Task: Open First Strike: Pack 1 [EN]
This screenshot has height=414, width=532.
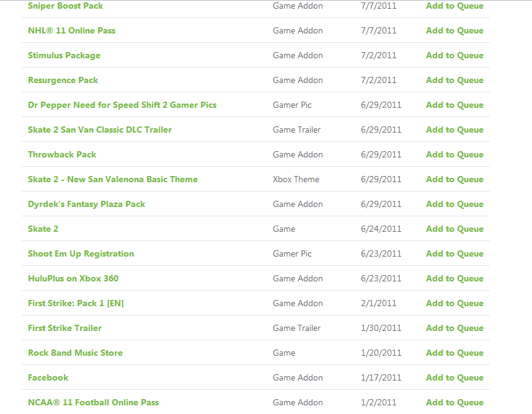Action: 76,303
